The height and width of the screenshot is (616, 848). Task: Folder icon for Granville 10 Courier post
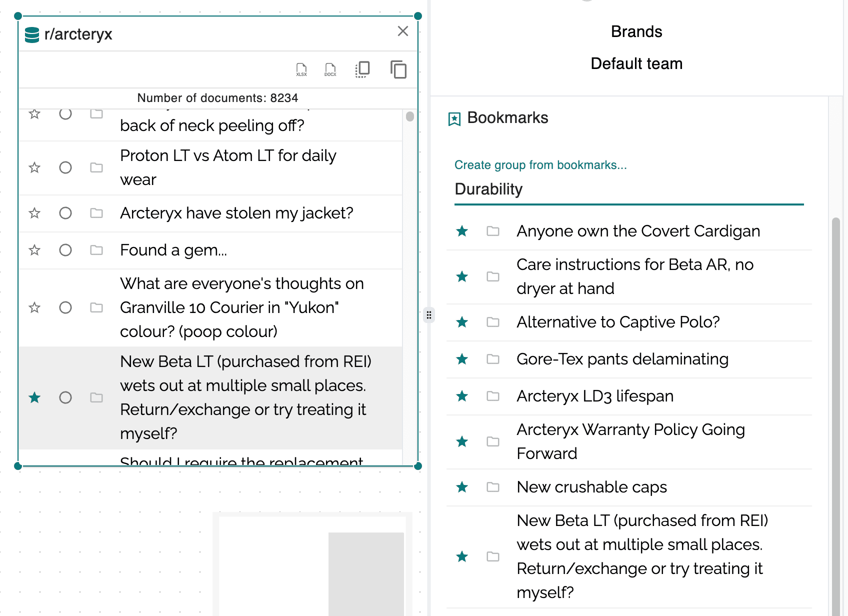coord(96,307)
